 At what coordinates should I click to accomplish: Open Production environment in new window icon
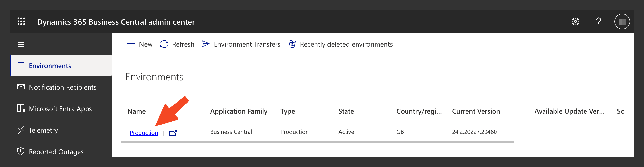pos(173,133)
